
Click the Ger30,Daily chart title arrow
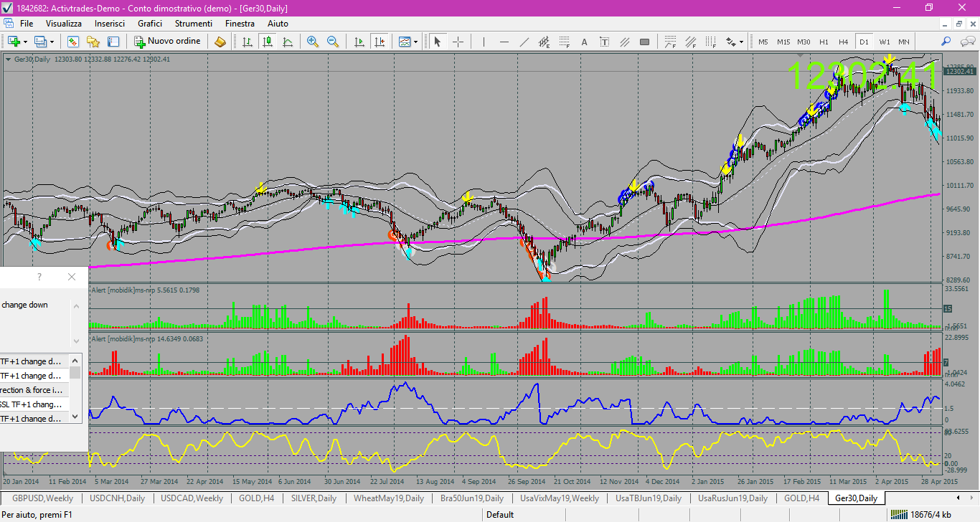pyautogui.click(x=9, y=59)
